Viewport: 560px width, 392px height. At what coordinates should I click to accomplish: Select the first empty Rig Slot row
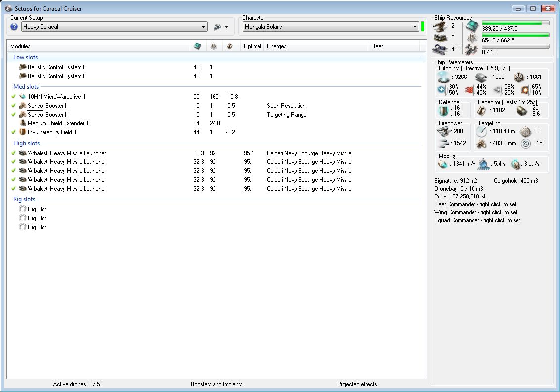tap(37, 209)
